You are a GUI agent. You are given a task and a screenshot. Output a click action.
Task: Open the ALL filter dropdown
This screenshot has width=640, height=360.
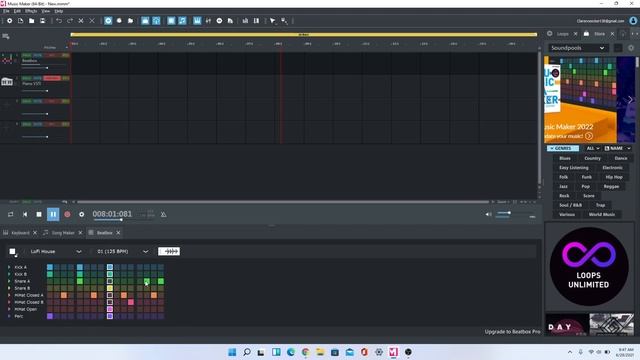(x=593, y=148)
